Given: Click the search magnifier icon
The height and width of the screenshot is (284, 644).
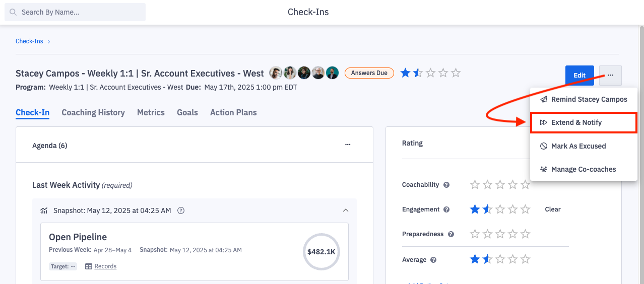Looking at the screenshot, I should tap(13, 12).
